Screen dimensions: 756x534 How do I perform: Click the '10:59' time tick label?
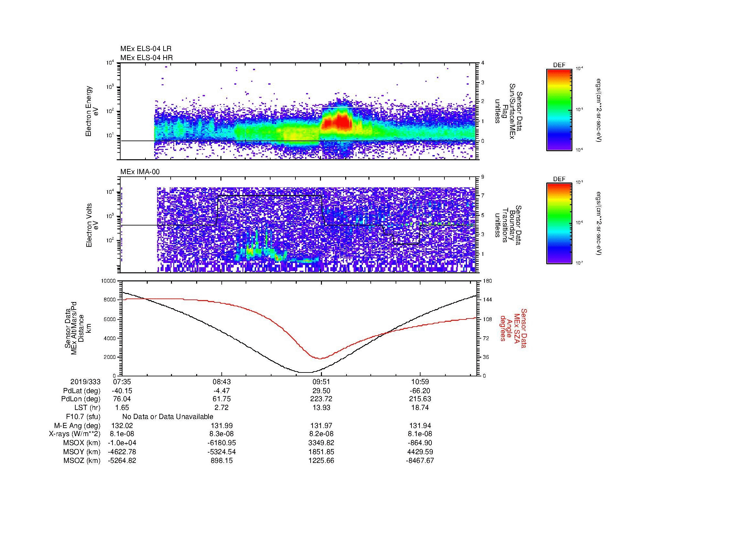point(420,382)
